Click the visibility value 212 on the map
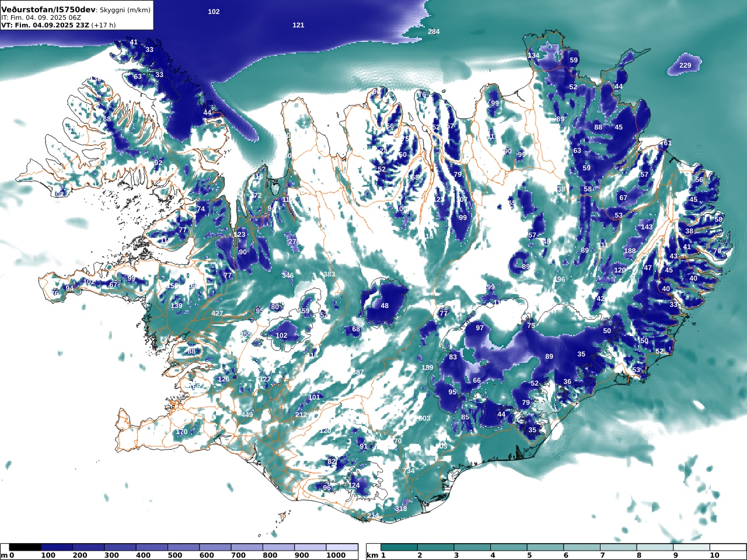Image resolution: width=747 pixels, height=560 pixels. tap(301, 415)
